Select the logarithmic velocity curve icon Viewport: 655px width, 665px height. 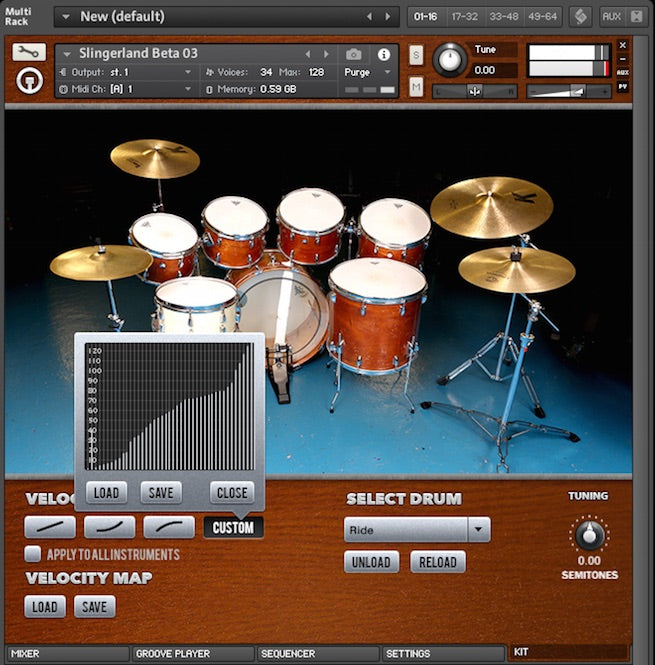pos(169,526)
